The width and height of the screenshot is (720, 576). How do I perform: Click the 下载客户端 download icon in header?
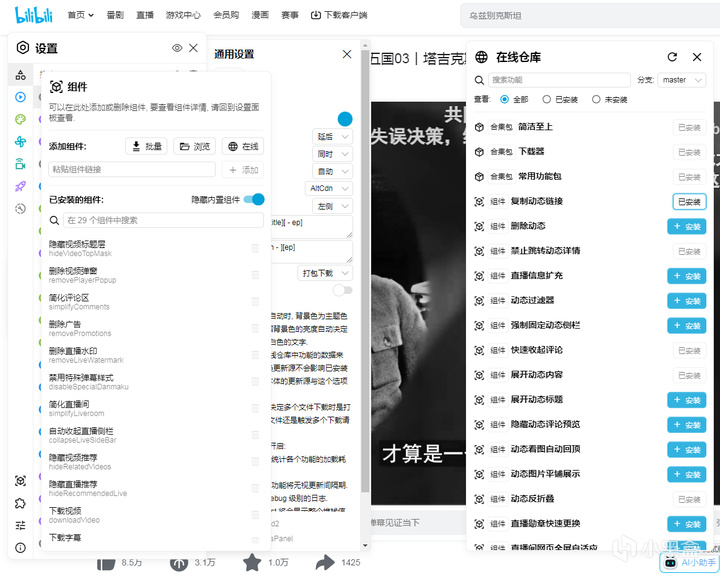pyautogui.click(x=315, y=15)
